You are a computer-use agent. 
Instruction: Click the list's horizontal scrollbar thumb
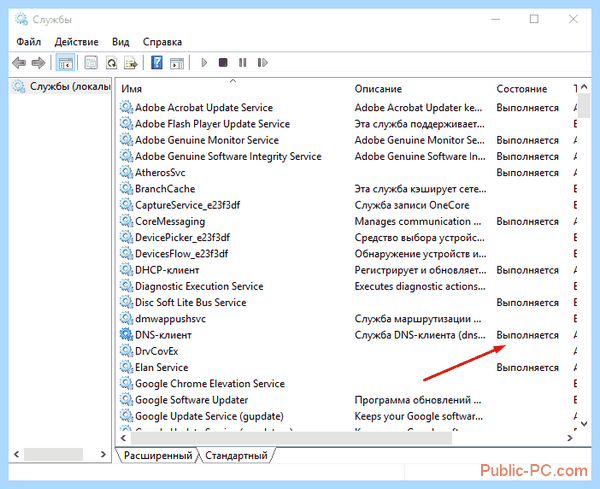(x=291, y=438)
